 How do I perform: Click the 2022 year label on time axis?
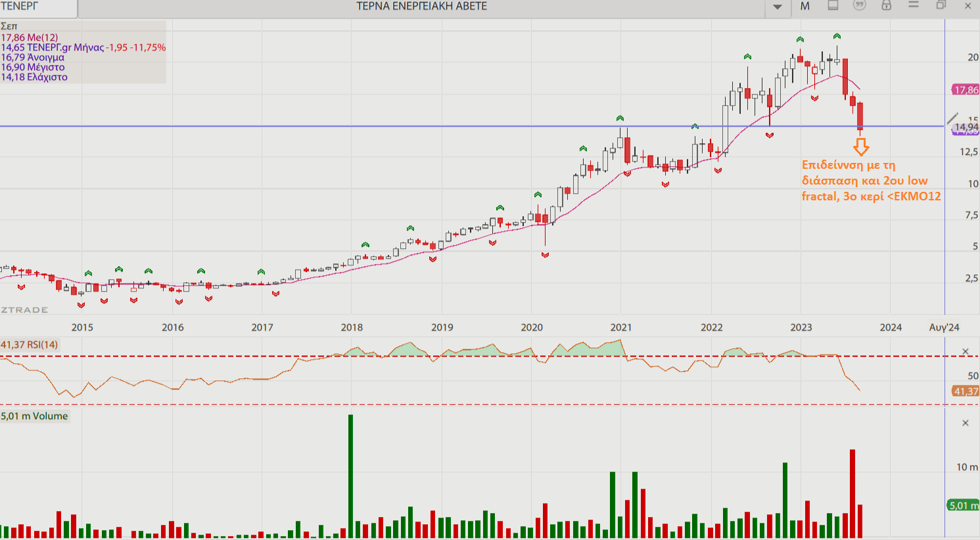tap(711, 327)
